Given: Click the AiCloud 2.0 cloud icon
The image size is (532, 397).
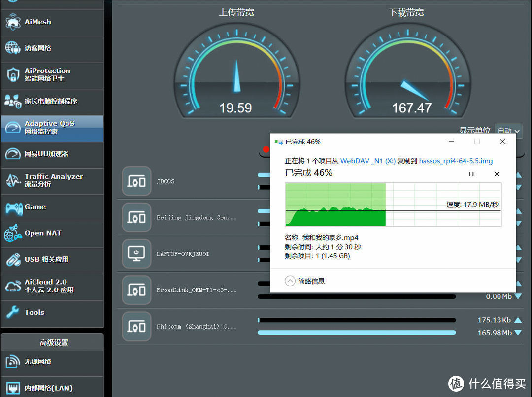Looking at the screenshot, I should pyautogui.click(x=13, y=287).
